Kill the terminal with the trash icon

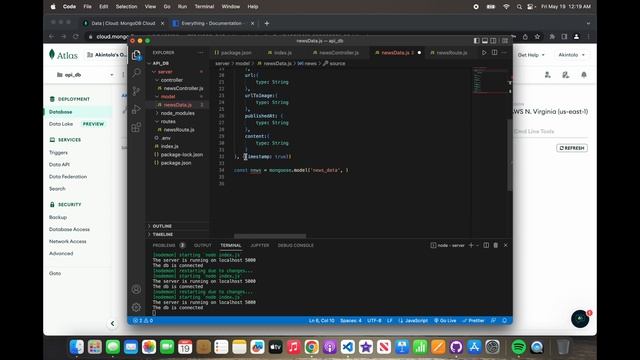pyautogui.click(x=496, y=245)
